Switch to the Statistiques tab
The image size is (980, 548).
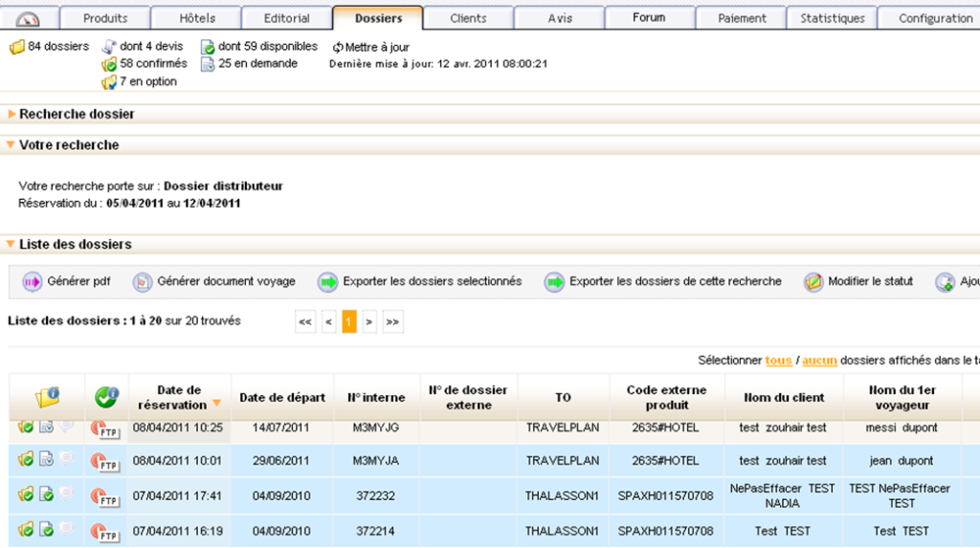[832, 18]
